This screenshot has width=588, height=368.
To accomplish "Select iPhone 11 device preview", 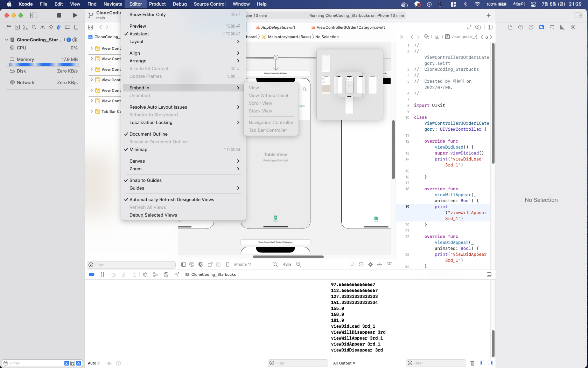I will (x=243, y=264).
